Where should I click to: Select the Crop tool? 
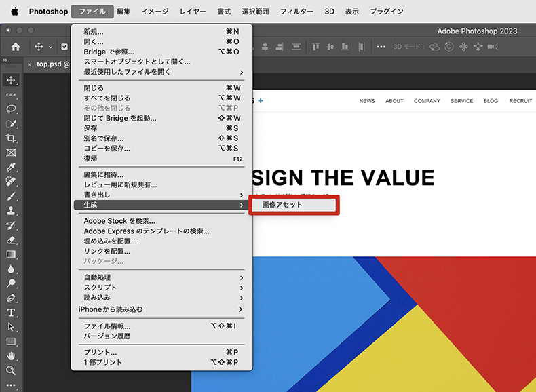pyautogui.click(x=11, y=138)
